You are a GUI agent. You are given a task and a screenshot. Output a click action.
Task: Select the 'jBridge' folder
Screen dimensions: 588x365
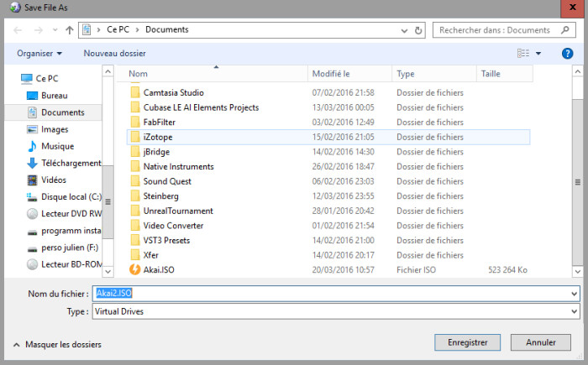click(156, 152)
